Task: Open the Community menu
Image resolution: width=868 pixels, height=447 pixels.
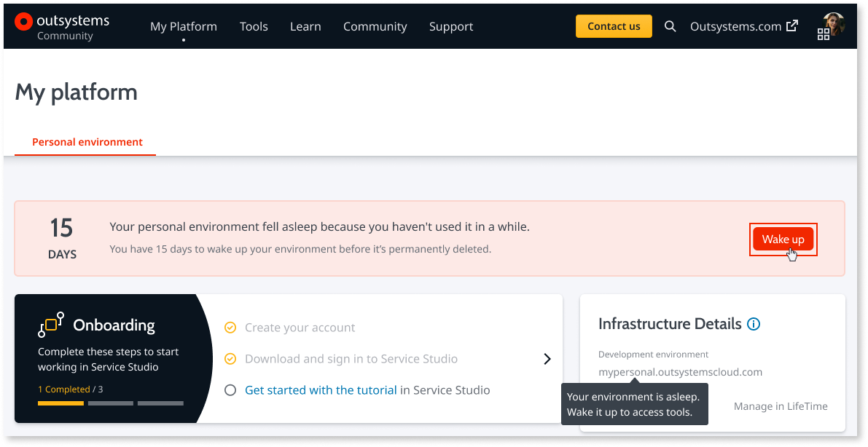Action: (x=375, y=26)
